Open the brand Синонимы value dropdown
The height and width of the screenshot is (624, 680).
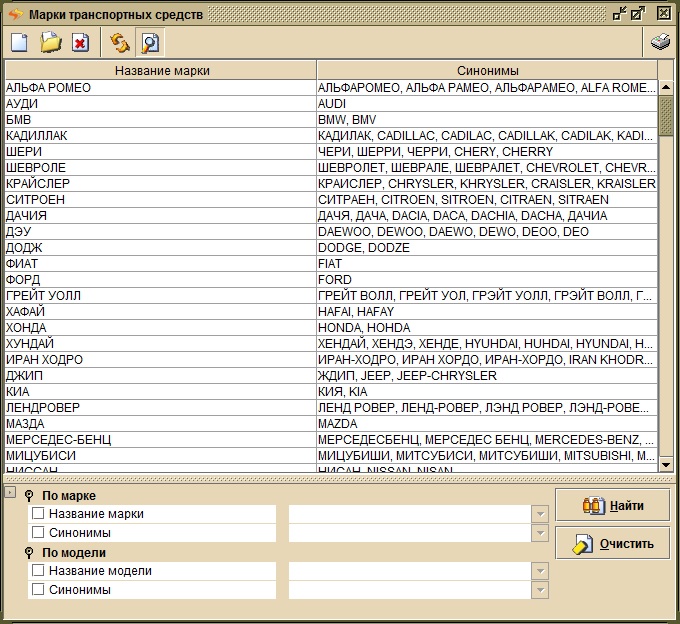pyautogui.click(x=540, y=533)
